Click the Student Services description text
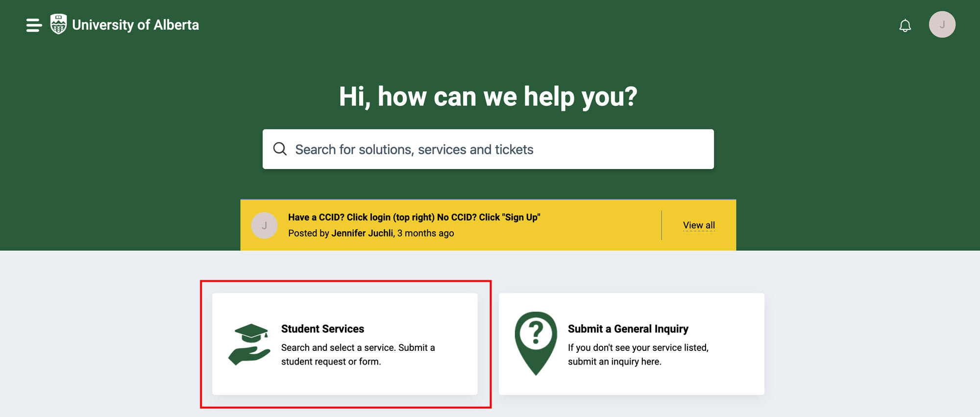 click(358, 354)
